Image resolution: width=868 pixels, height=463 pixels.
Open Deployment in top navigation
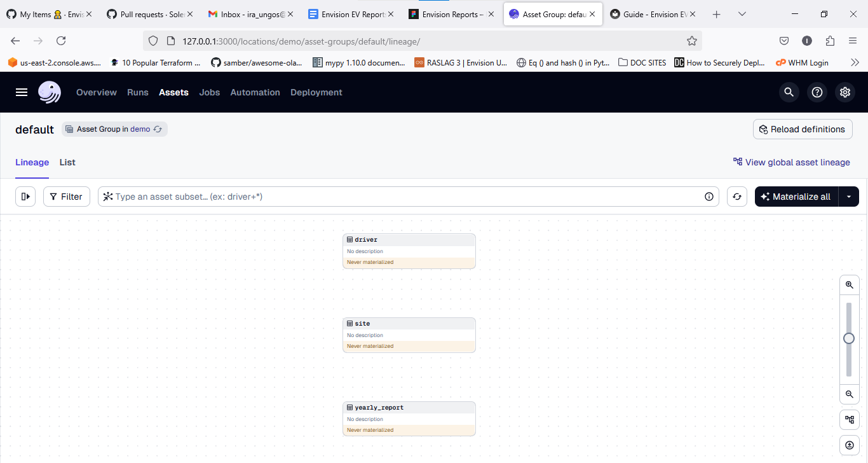click(x=316, y=92)
